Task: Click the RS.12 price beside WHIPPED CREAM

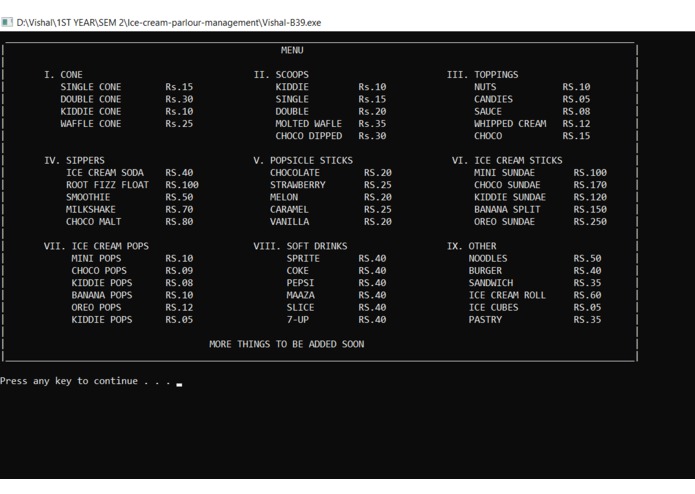Action: coord(576,124)
